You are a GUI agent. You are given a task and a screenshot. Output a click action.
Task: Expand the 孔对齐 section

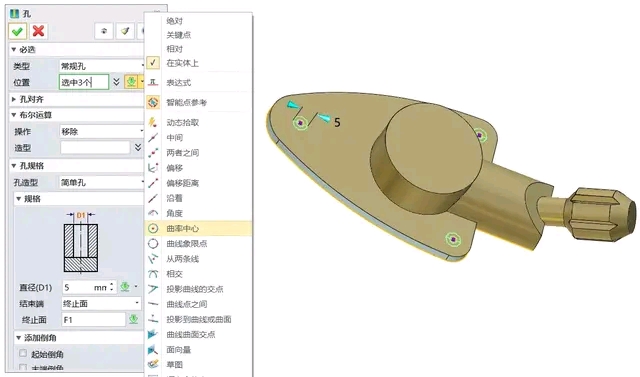(14, 99)
